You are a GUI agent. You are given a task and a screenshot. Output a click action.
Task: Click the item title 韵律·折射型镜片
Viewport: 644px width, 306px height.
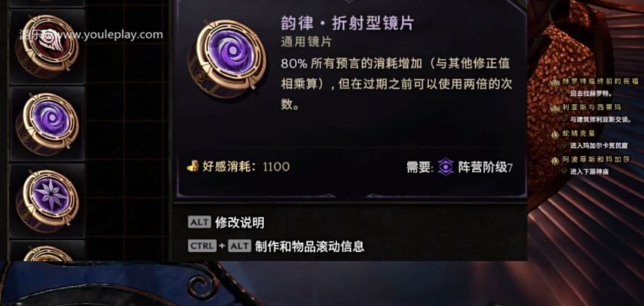(347, 23)
